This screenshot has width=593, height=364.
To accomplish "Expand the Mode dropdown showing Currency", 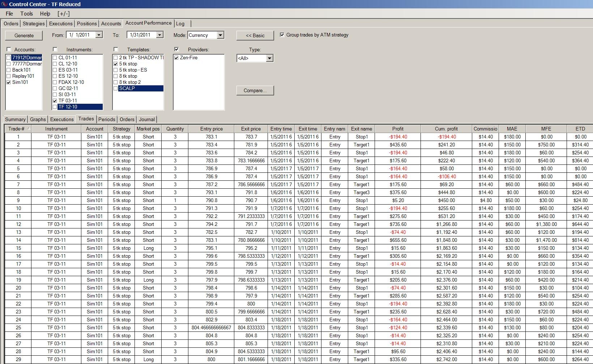I will coord(220,35).
